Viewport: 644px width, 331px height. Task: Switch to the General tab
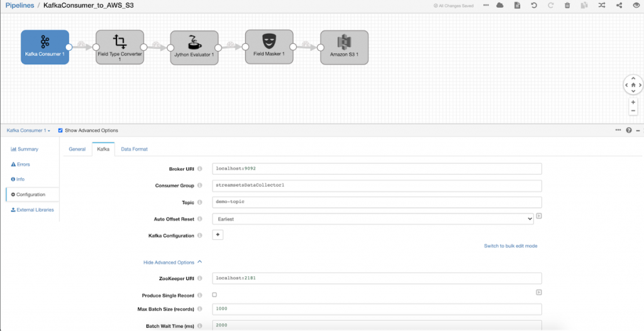click(x=77, y=149)
